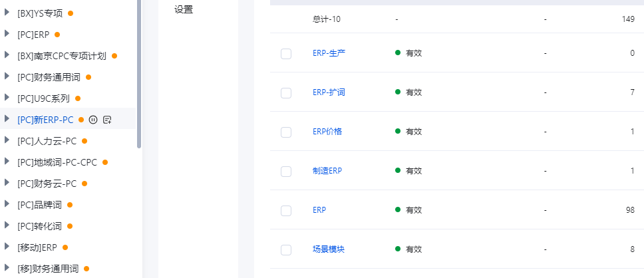The image size is (644, 278).
Task: Open the ERP-扩词 ad group link
Action: (329, 92)
